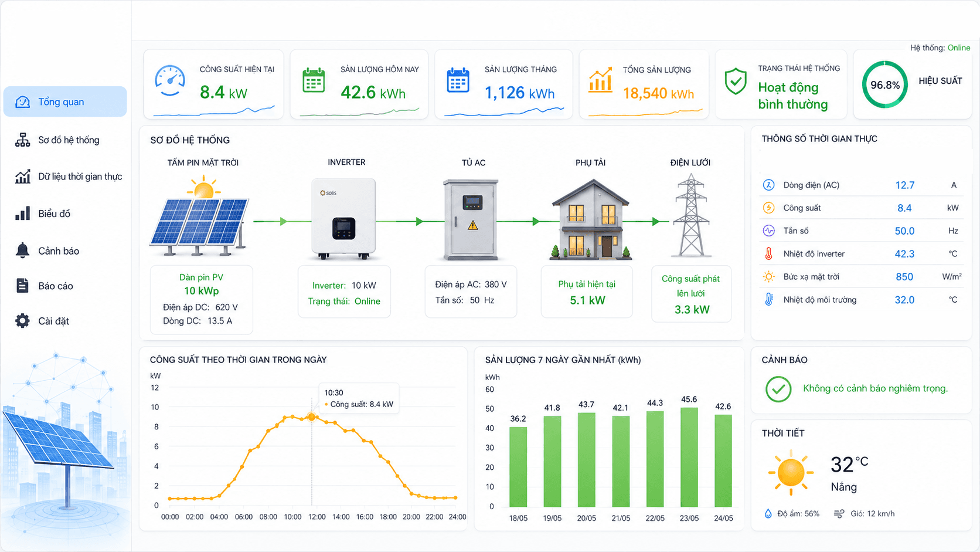
Task: Click the Dàn pin PV info card
Action: tap(202, 300)
